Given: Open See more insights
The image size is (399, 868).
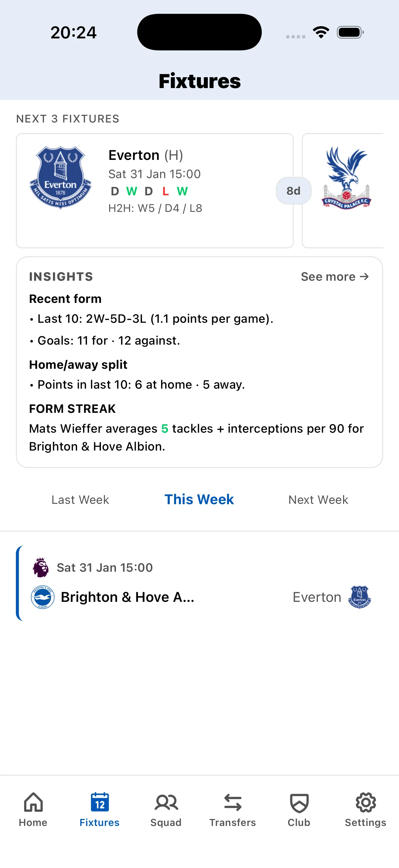Looking at the screenshot, I should pos(335,276).
